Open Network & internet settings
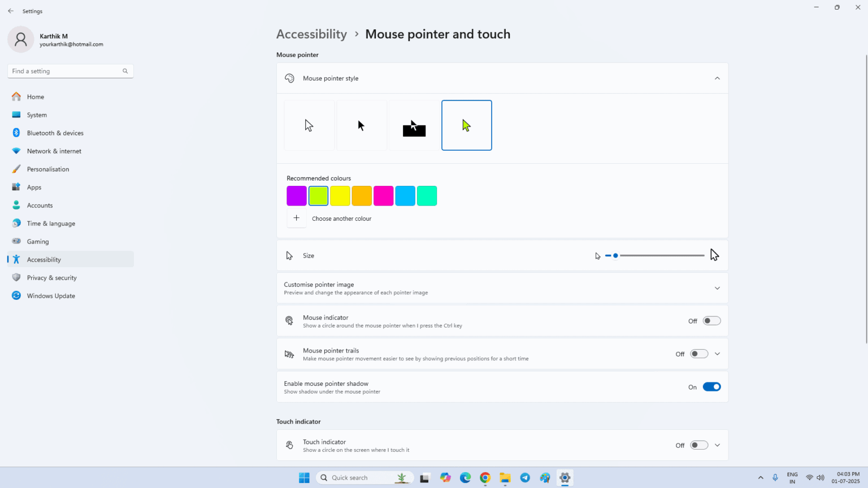This screenshot has width=868, height=488. coord(54,151)
